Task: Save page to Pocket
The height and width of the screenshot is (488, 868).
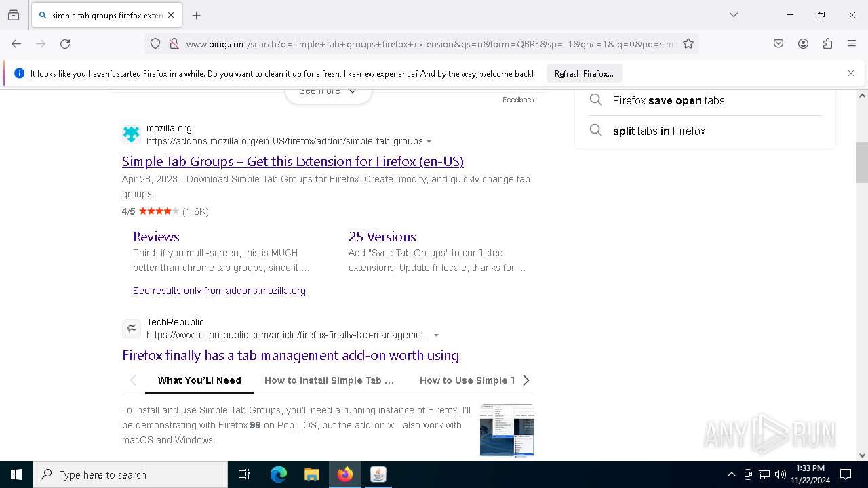Action: click(x=778, y=44)
